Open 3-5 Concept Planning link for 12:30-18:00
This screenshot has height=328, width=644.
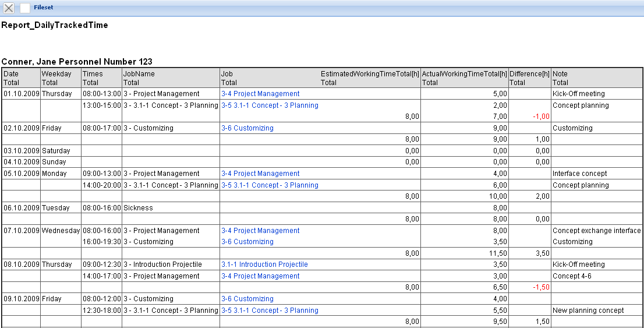pyautogui.click(x=270, y=311)
